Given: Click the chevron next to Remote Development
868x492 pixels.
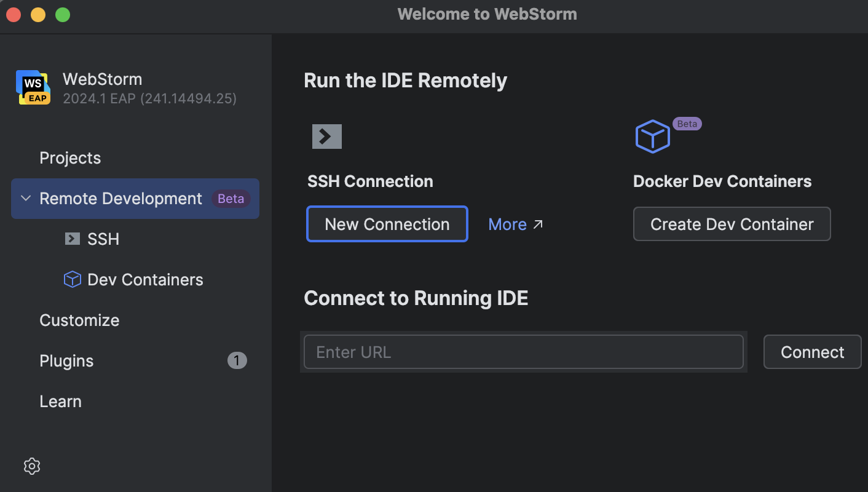Looking at the screenshot, I should point(25,198).
